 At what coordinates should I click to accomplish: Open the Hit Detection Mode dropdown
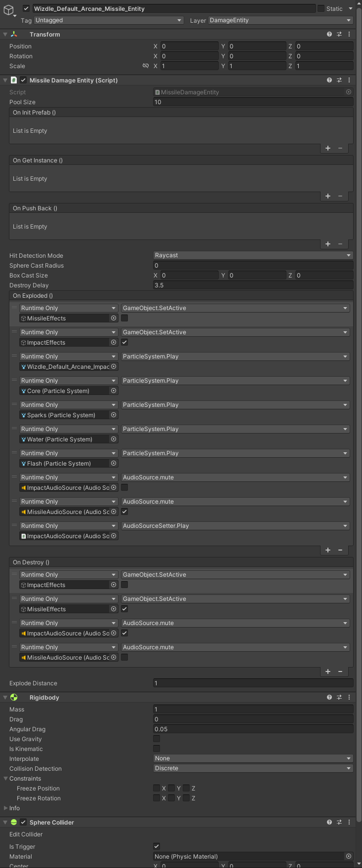click(x=253, y=255)
